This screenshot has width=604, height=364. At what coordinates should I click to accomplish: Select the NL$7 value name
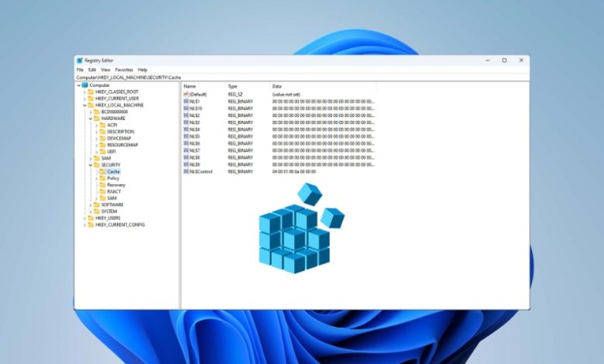tap(194, 150)
